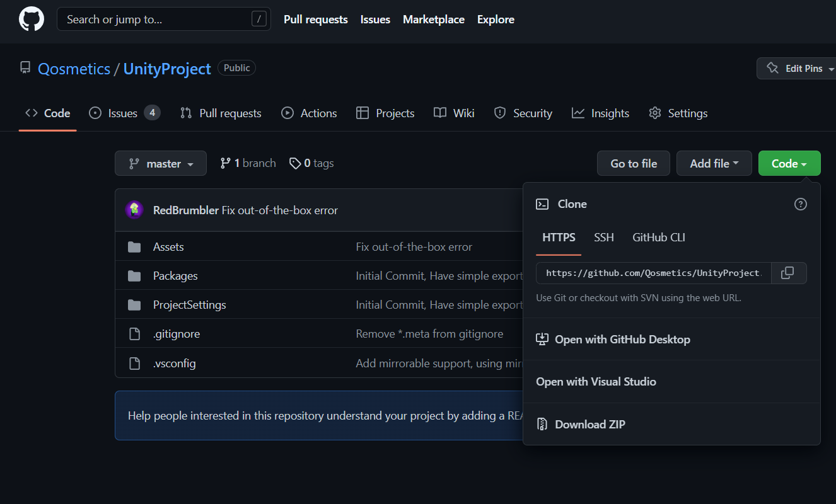Viewport: 836px width, 504px height.
Task: Open Marketplace in top navigation
Action: point(434,20)
